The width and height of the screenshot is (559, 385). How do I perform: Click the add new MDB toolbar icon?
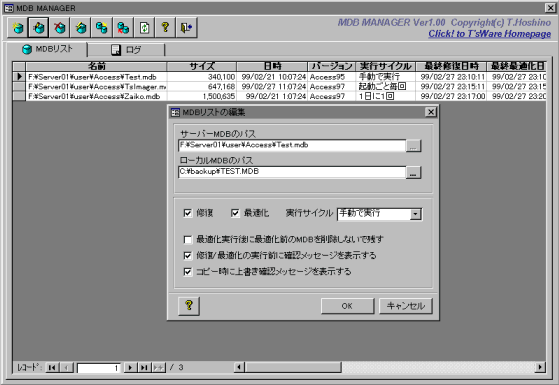tap(18, 27)
